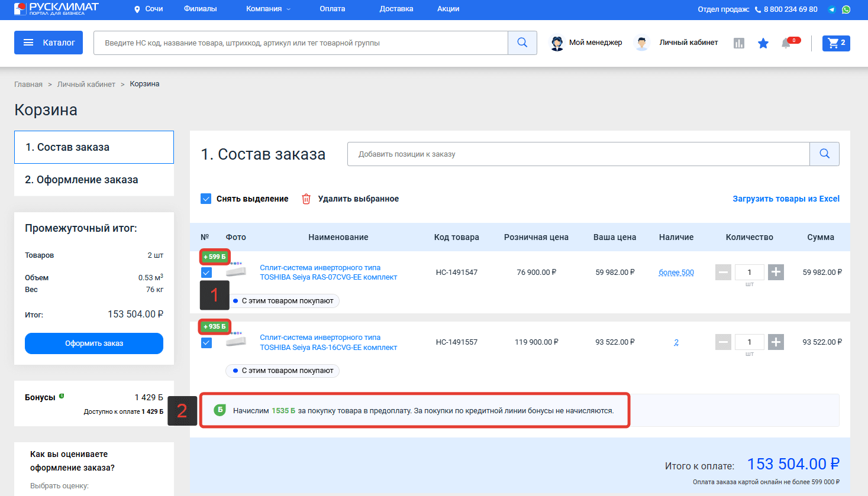Increase quantity for RAS-16CVG-EE

[x=776, y=342]
